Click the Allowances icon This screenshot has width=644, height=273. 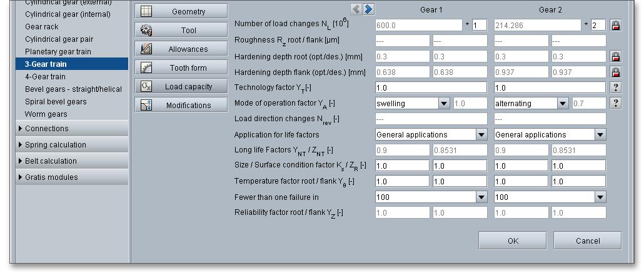click(x=147, y=49)
